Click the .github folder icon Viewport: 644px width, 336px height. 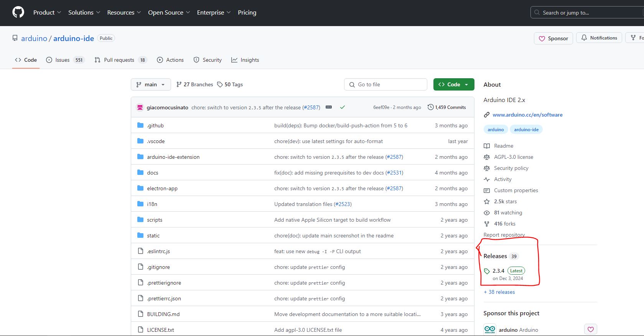pyautogui.click(x=140, y=125)
